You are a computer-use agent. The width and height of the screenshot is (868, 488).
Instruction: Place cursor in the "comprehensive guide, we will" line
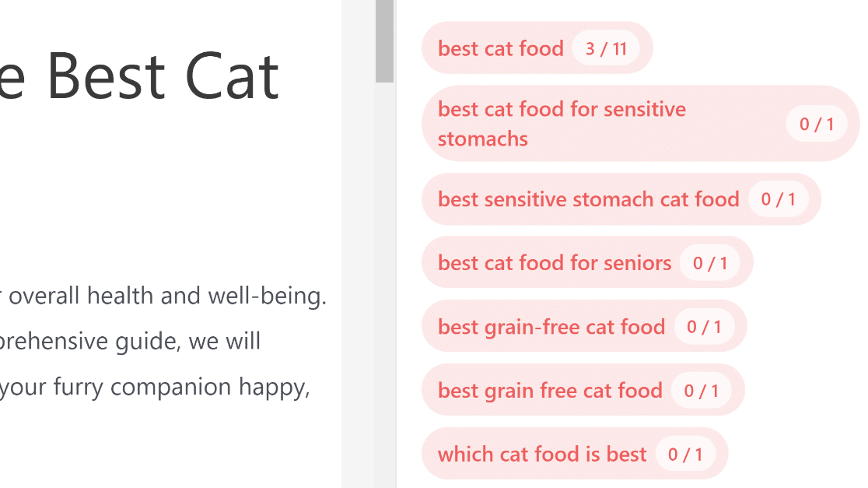coord(131,342)
